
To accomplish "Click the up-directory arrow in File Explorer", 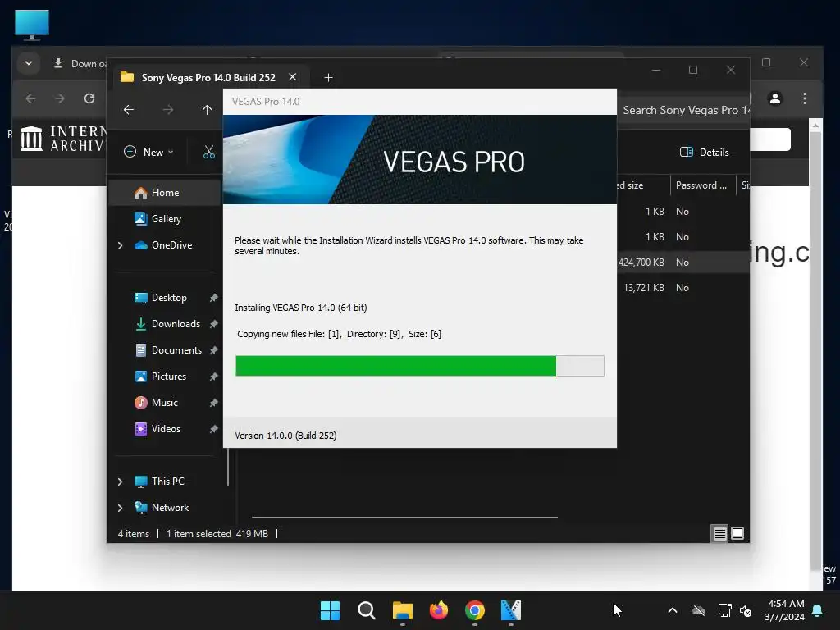I will (208, 110).
